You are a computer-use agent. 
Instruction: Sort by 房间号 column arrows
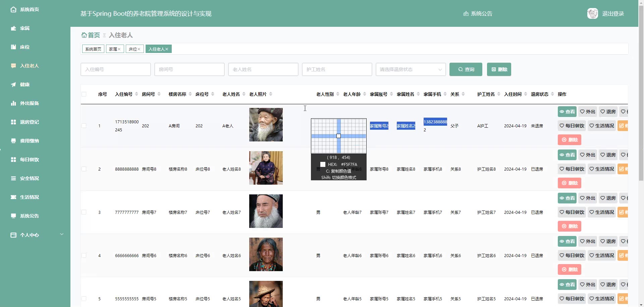coord(159,94)
